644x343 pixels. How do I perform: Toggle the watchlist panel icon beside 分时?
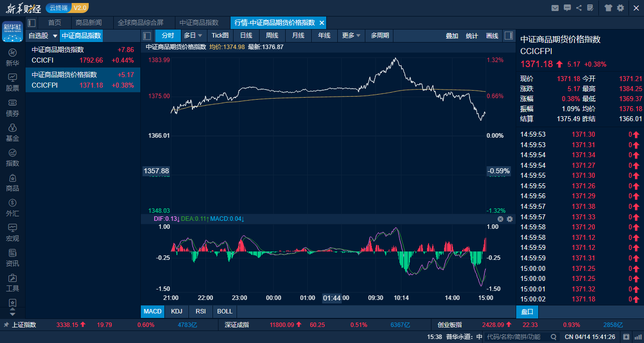click(147, 36)
